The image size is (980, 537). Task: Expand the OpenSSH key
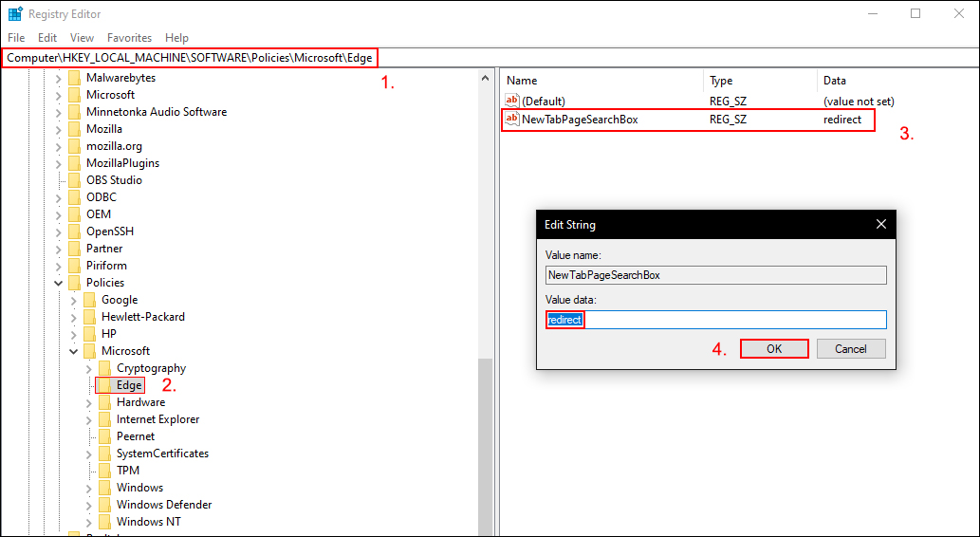tap(58, 231)
